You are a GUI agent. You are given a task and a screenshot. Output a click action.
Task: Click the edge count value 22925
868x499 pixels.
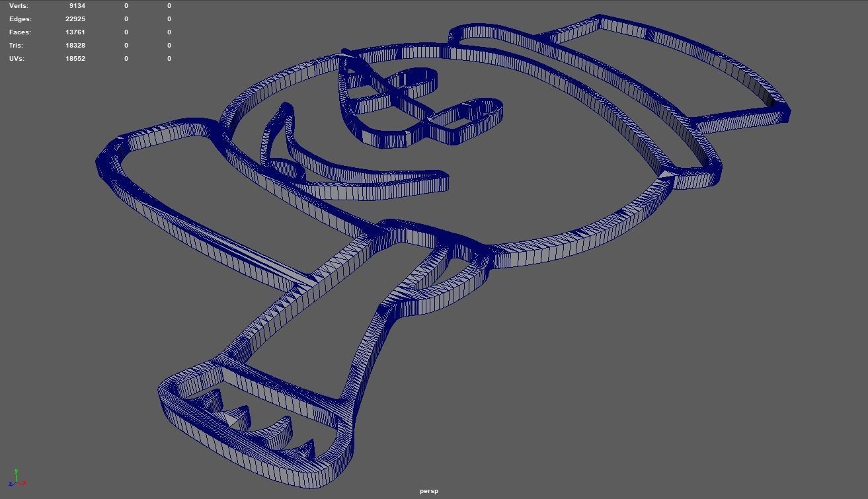[75, 19]
